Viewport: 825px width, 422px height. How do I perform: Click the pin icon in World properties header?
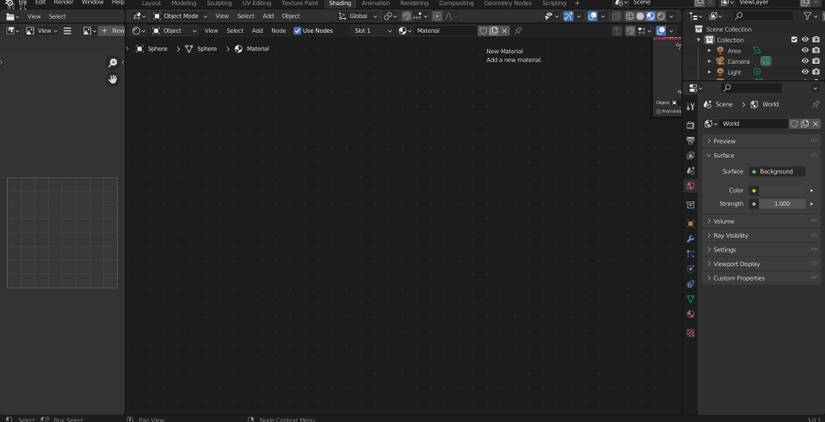tap(815, 104)
